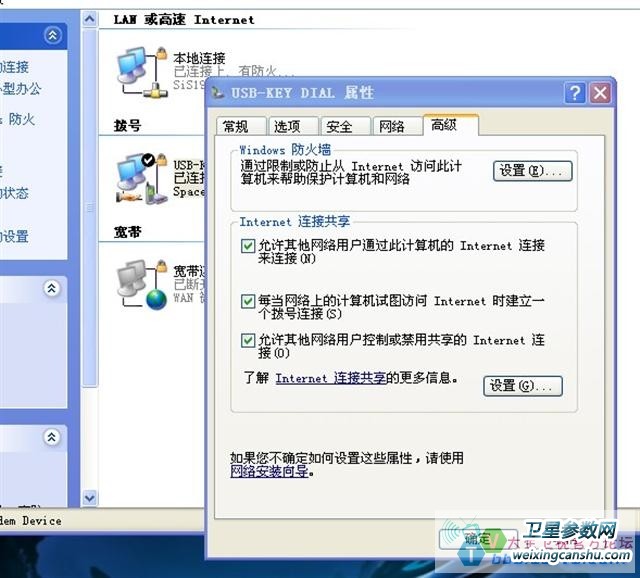Confirm dialog with 确定 button
The image size is (640, 578).
tap(478, 539)
